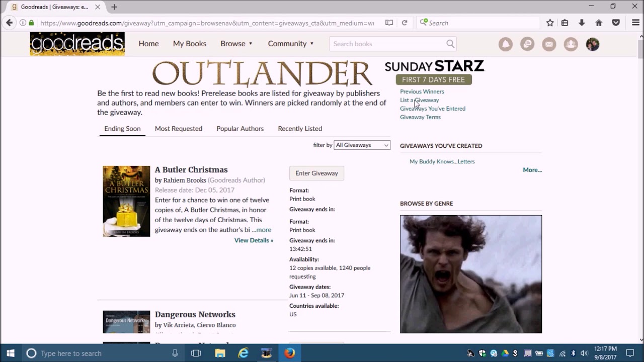Reload the page with the refresh icon
This screenshot has height=362, width=644.
coord(404,23)
